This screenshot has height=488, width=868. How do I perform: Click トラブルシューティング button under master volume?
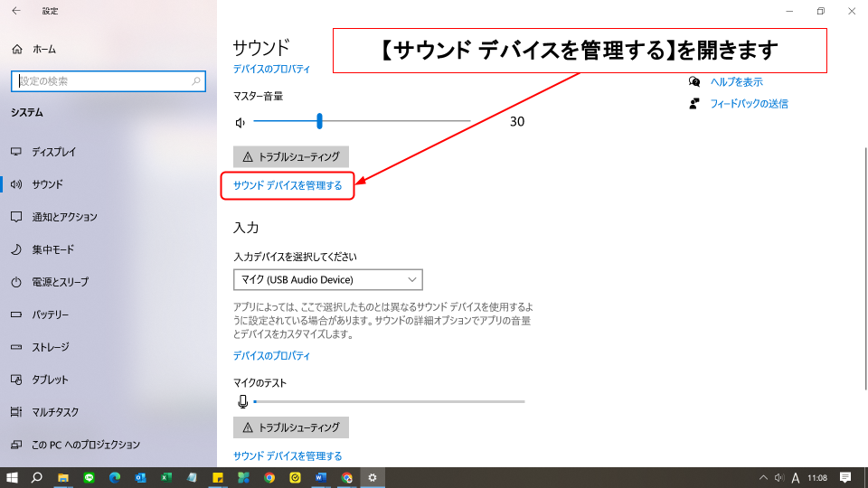click(x=291, y=156)
